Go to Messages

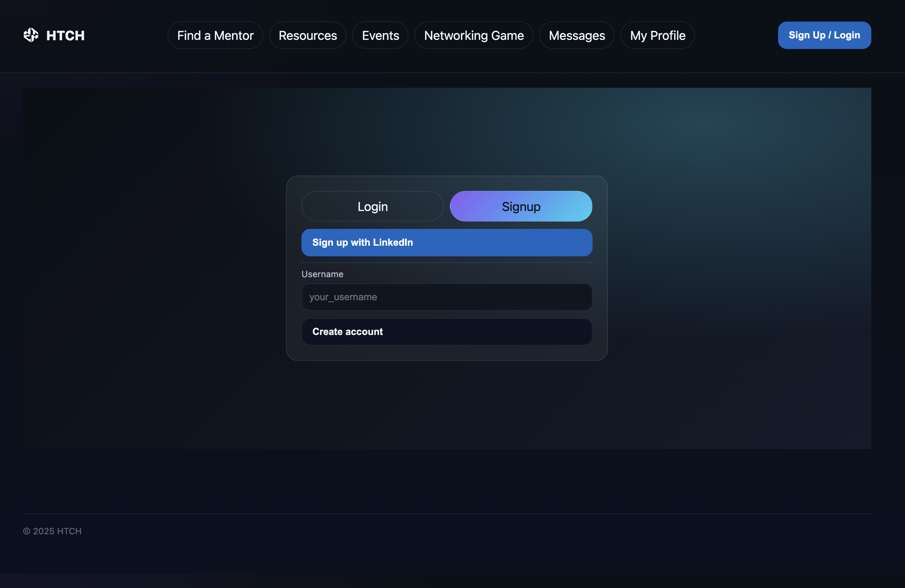(577, 35)
